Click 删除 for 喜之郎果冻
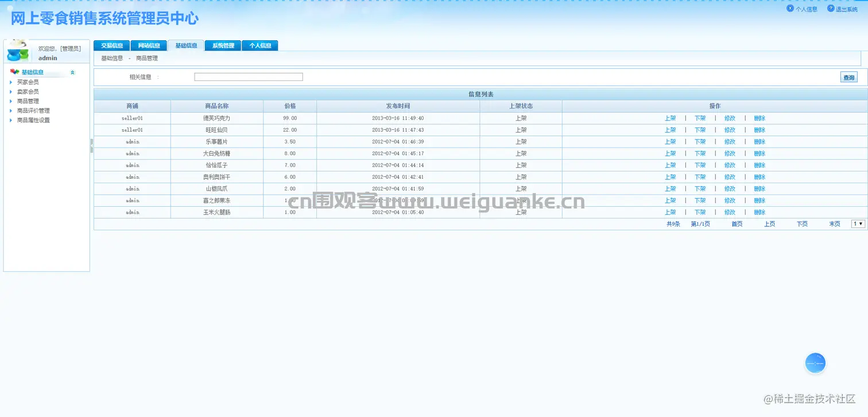The height and width of the screenshot is (417, 868). [x=759, y=200]
